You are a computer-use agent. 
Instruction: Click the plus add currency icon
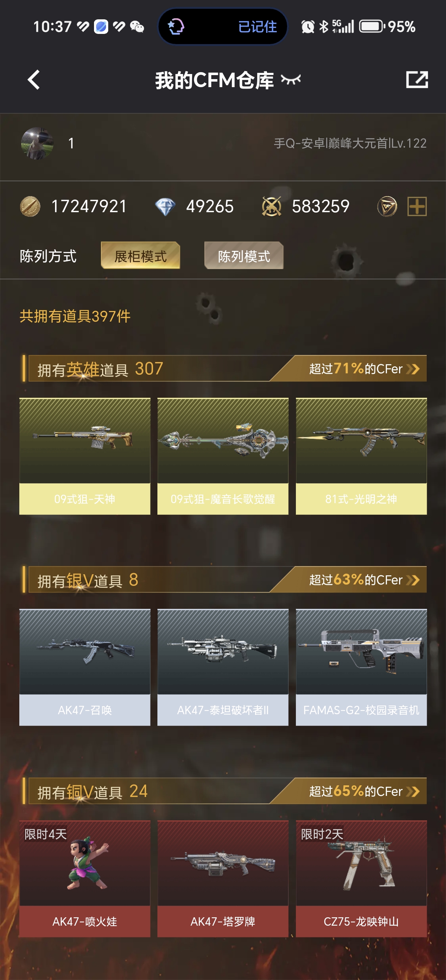[x=417, y=207]
